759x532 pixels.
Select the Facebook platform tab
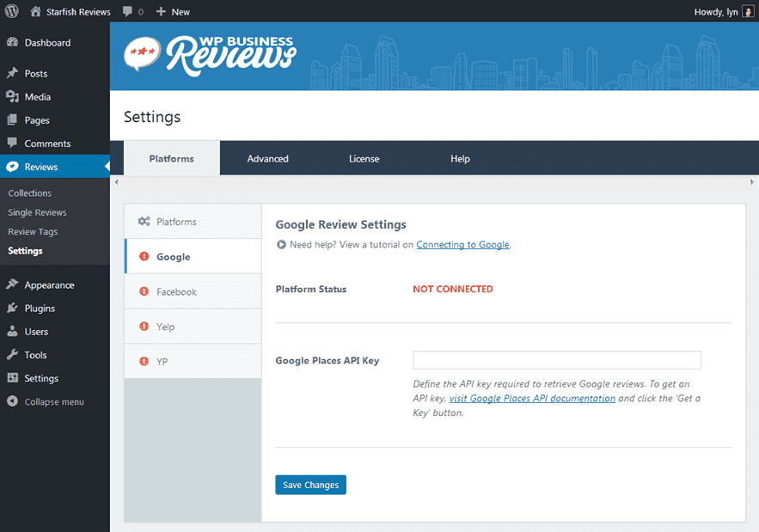193,291
